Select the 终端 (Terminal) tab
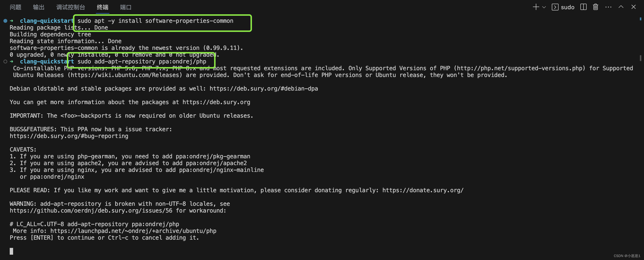 click(103, 7)
